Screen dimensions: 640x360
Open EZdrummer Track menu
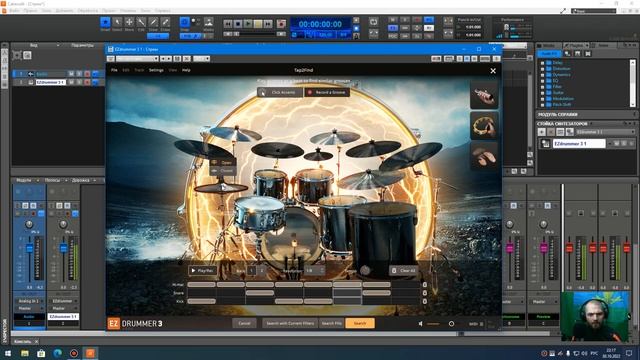coord(139,70)
